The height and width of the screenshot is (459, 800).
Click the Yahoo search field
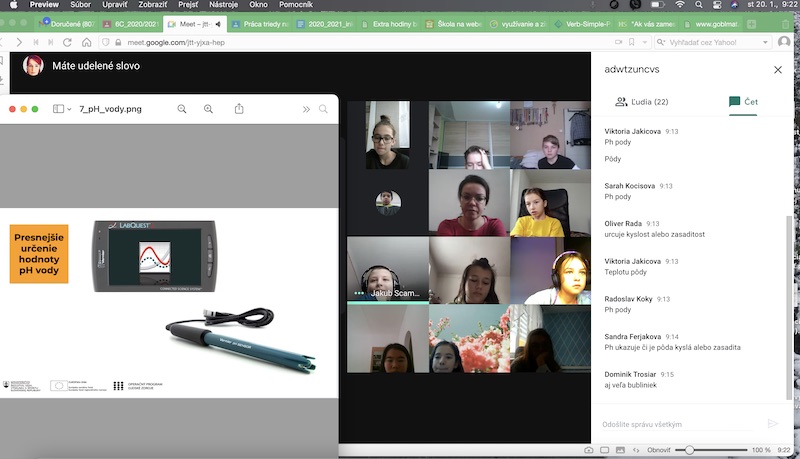pyautogui.click(x=712, y=42)
